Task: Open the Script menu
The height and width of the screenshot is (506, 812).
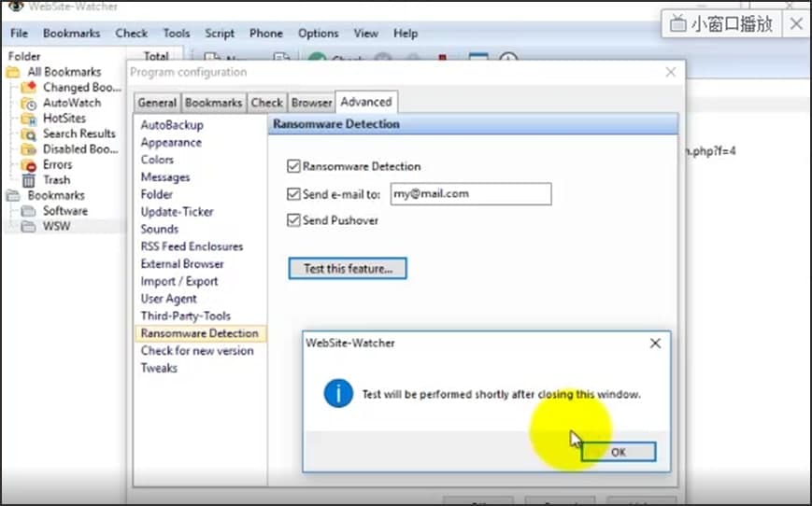Action: [220, 33]
